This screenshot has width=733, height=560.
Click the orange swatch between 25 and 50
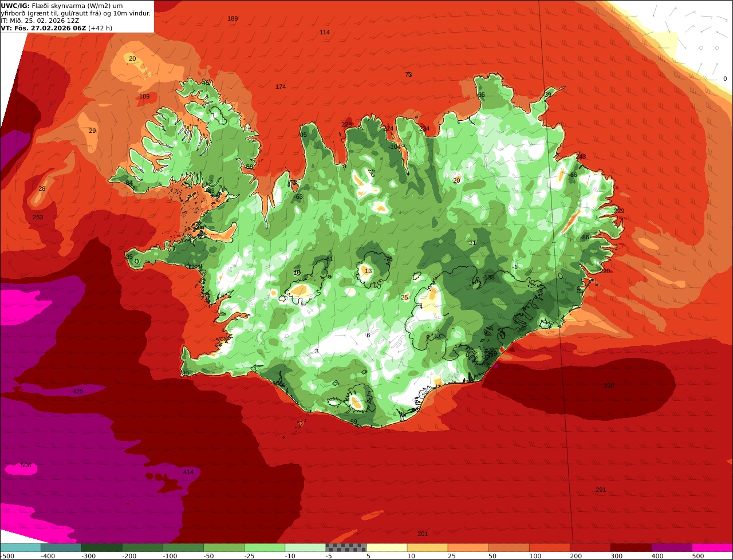click(467, 547)
